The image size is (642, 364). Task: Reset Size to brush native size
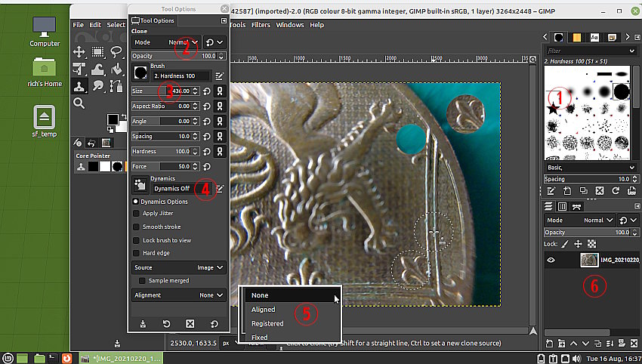pyautogui.click(x=207, y=91)
